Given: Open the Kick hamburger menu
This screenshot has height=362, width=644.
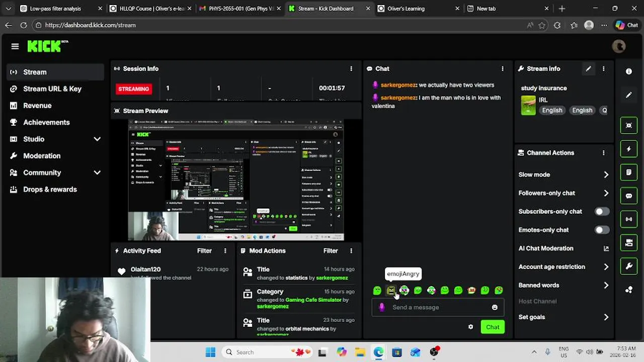Looking at the screenshot, I should [x=15, y=46].
